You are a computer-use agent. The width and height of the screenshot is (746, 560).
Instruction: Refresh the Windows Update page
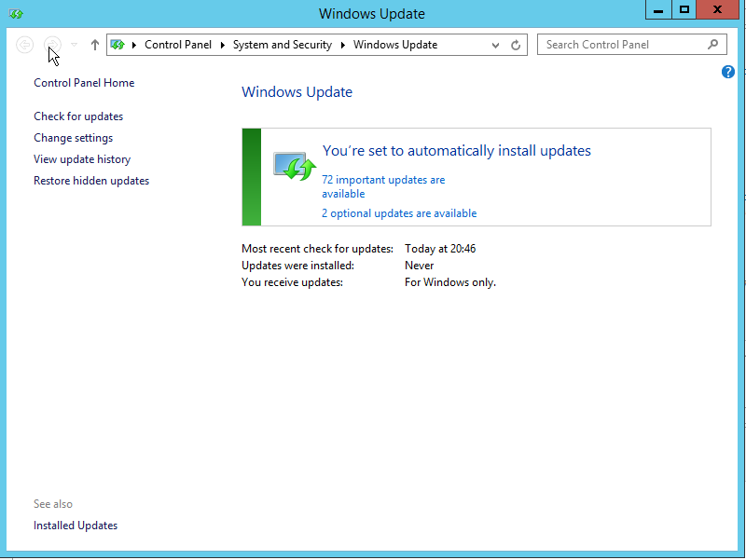coord(516,45)
